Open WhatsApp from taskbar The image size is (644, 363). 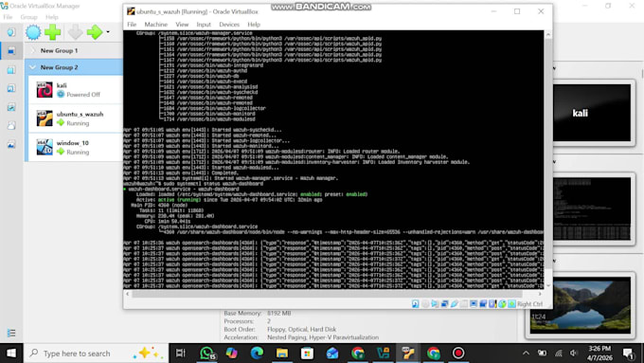pos(206,354)
